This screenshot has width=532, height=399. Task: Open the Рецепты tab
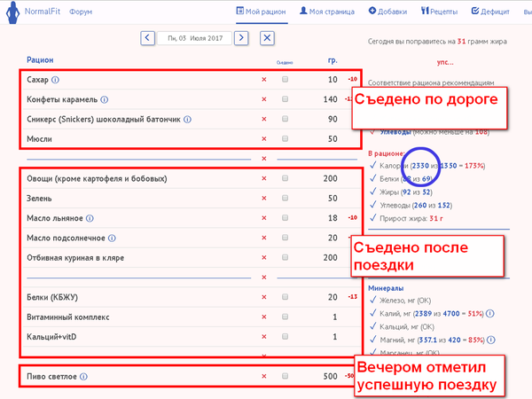point(441,12)
